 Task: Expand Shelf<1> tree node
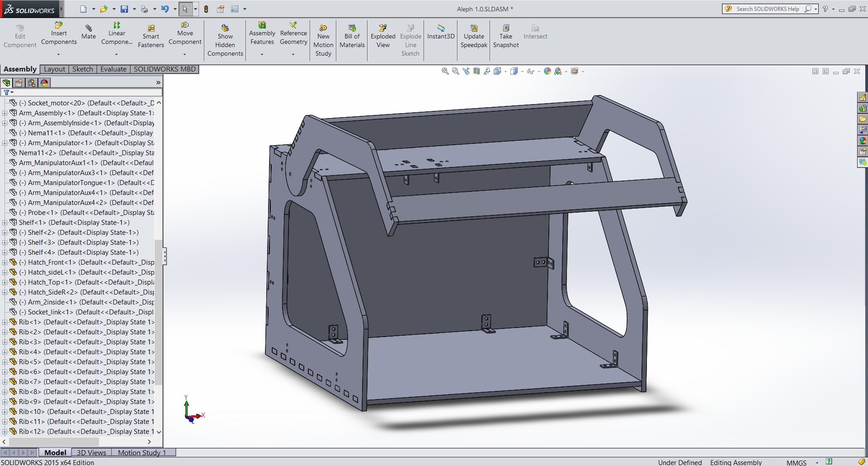[x=5, y=223]
